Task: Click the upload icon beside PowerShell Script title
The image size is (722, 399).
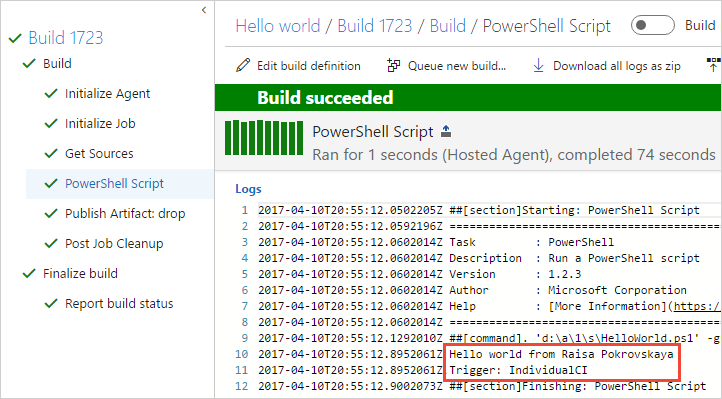Action: click(x=446, y=132)
